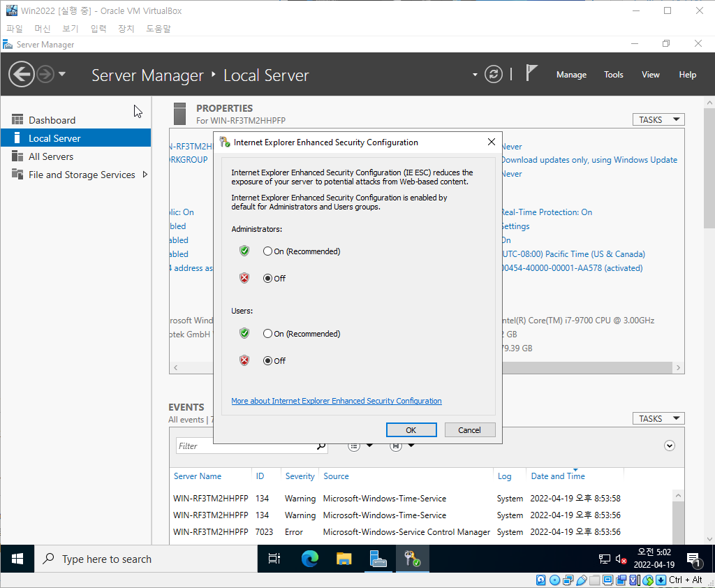The width and height of the screenshot is (715, 588).
Task: Open the notification center icon
Action: point(693,560)
